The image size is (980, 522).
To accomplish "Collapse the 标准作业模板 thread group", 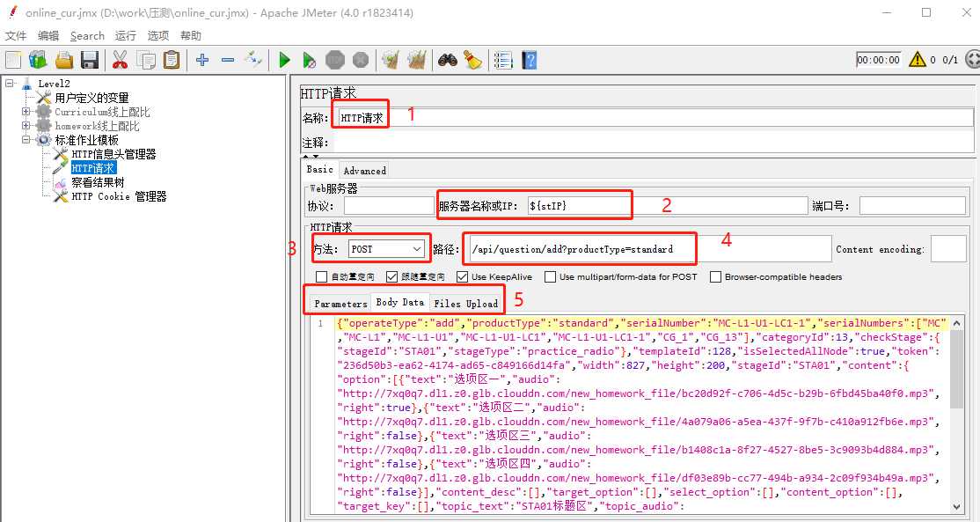I will click(x=26, y=140).
